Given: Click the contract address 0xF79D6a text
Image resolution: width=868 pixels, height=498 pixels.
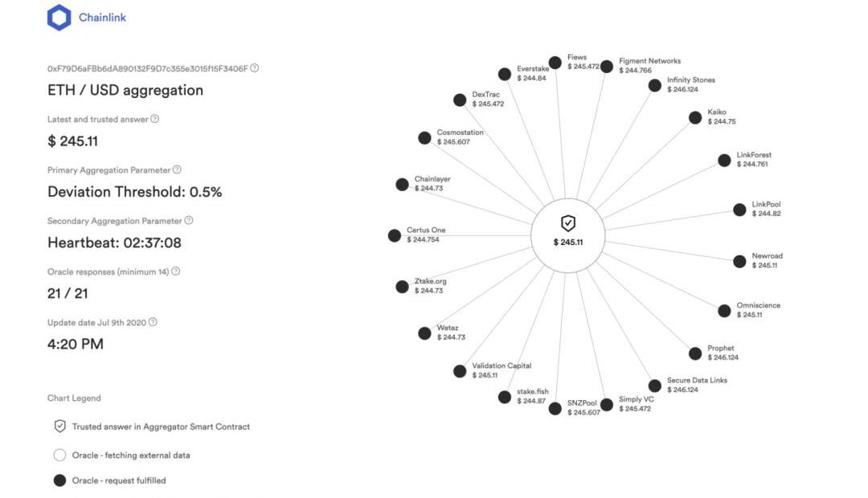Looking at the screenshot, I should pos(147,68).
